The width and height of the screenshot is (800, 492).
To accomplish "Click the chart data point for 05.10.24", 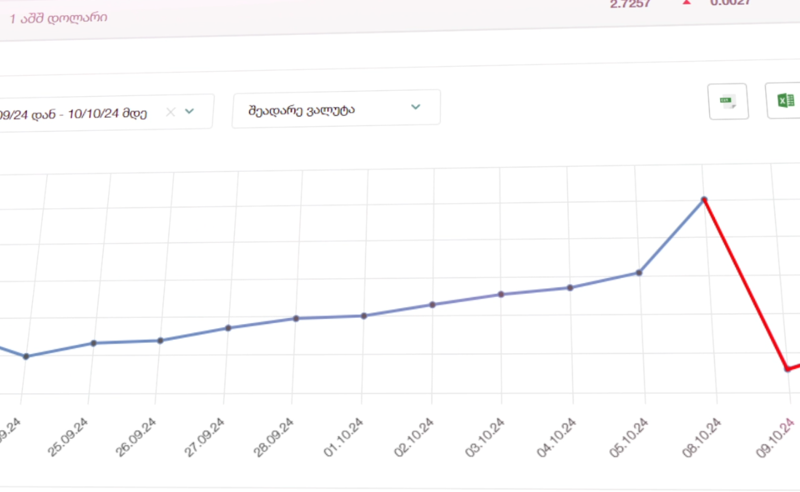I will click(639, 273).
